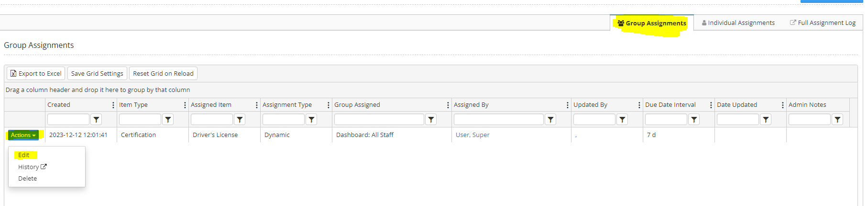Screen dimensions: 868x206
Task: Toggle the green Actions dropdown button
Action: pyautogui.click(x=23, y=135)
